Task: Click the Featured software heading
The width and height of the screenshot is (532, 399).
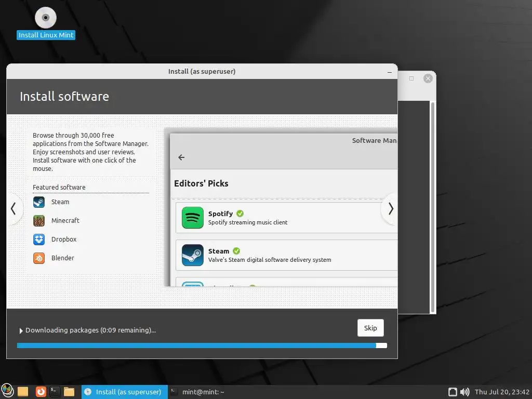Action: coord(59,187)
